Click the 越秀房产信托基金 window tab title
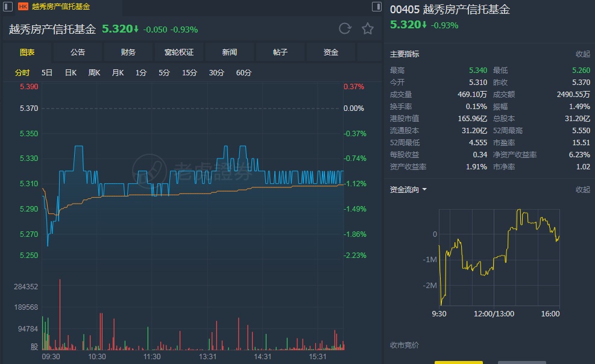The width and height of the screenshot is (595, 364). coord(61,7)
